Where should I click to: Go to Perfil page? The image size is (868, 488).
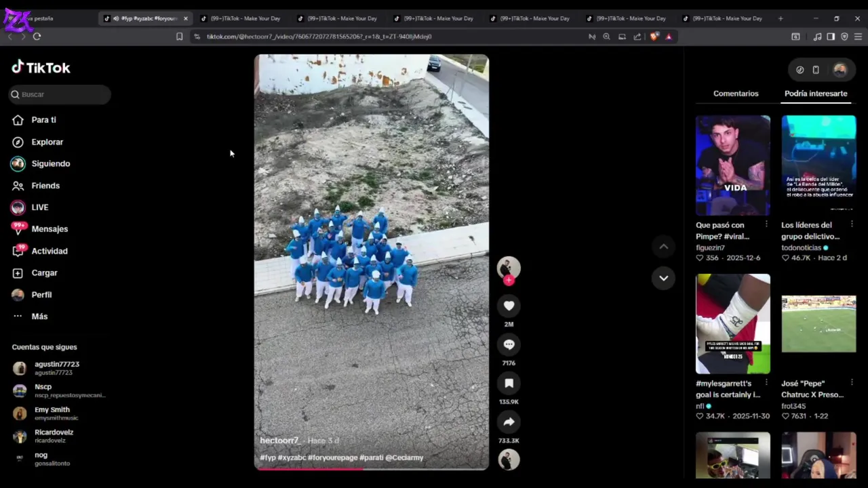[31, 295]
